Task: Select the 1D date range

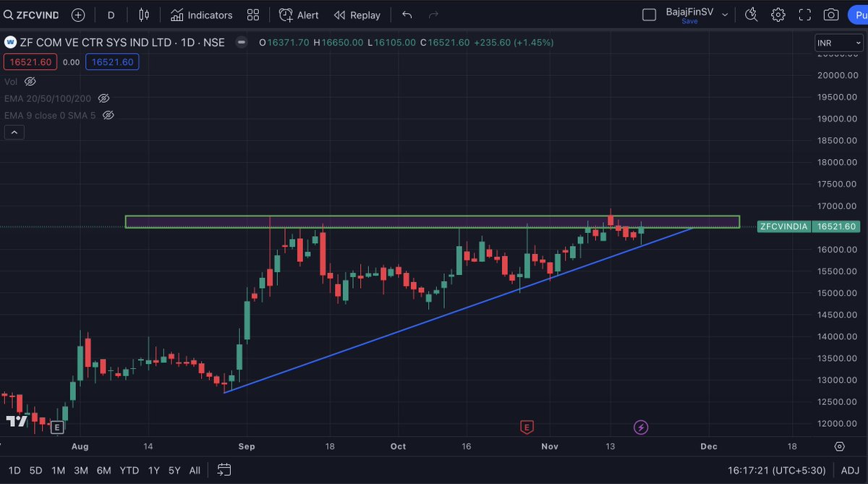Action: (x=14, y=470)
